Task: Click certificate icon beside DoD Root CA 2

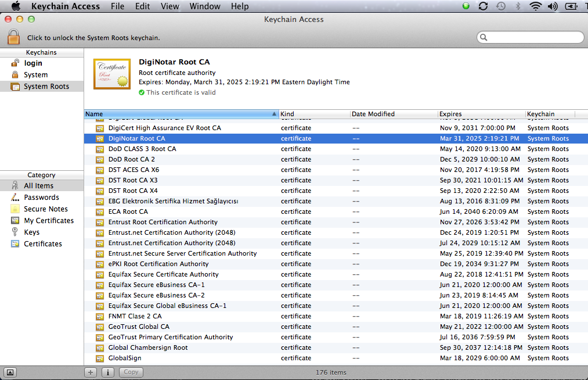Action: [x=100, y=160]
